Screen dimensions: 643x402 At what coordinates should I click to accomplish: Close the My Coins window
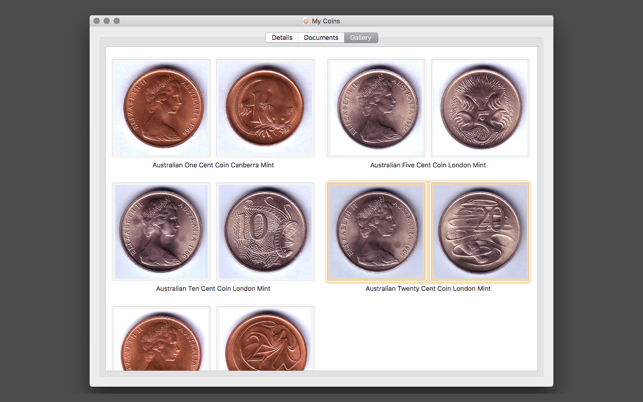click(x=97, y=21)
